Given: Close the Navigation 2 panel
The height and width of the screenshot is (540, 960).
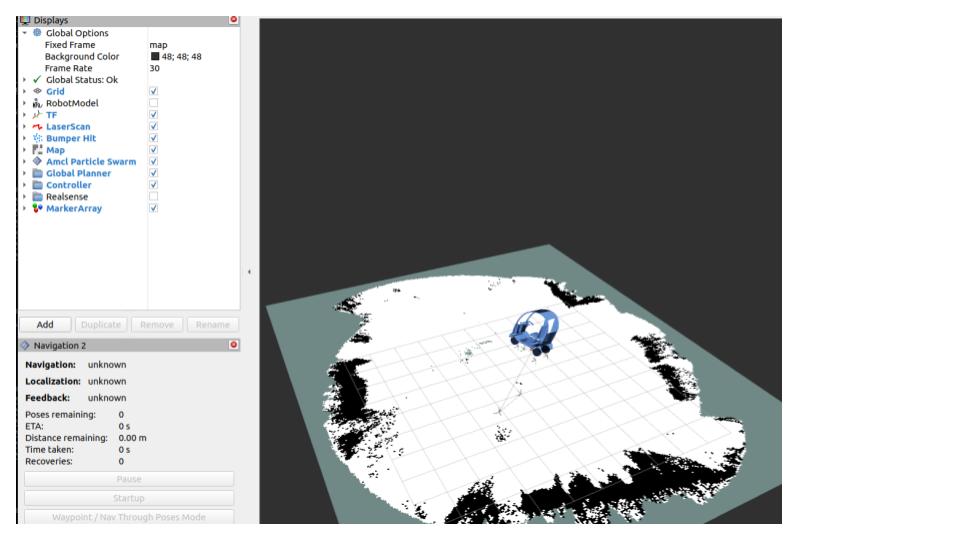Looking at the screenshot, I should pos(233,345).
